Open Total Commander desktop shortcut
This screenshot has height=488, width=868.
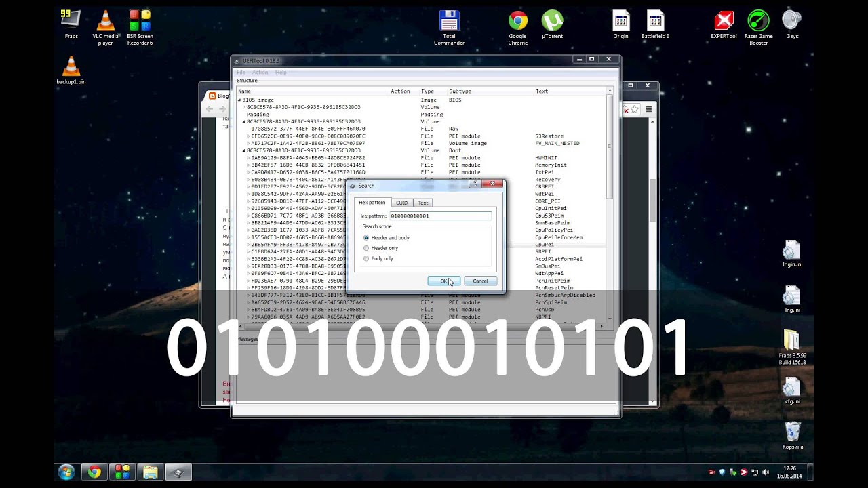pos(449,28)
